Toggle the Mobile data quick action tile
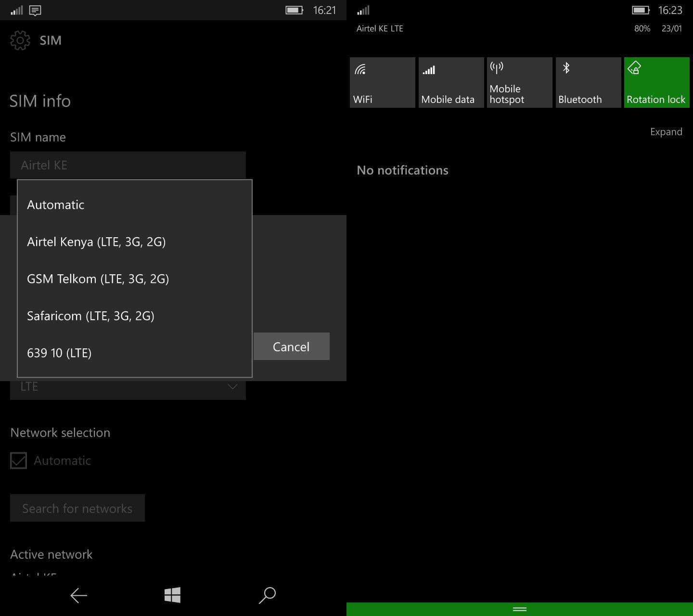 coord(451,82)
